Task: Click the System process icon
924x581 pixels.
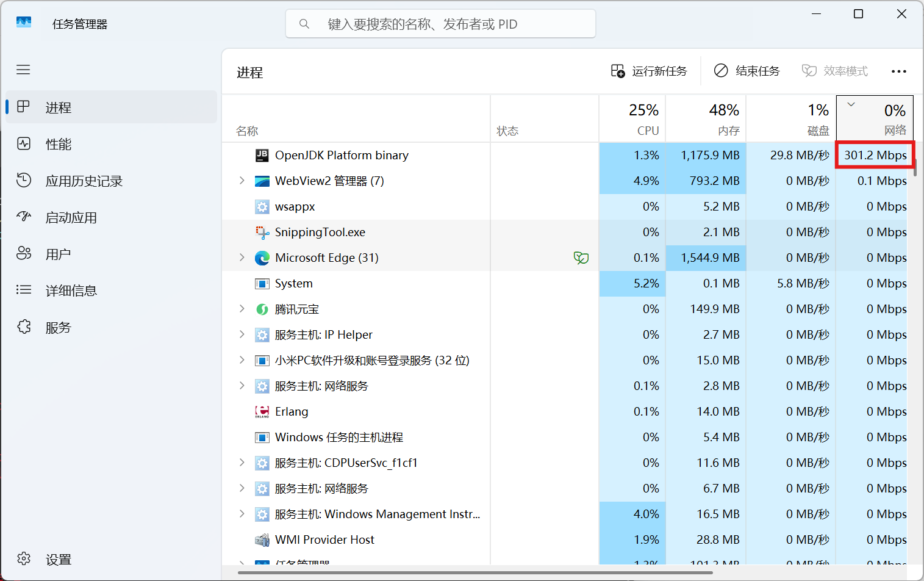Action: click(262, 283)
